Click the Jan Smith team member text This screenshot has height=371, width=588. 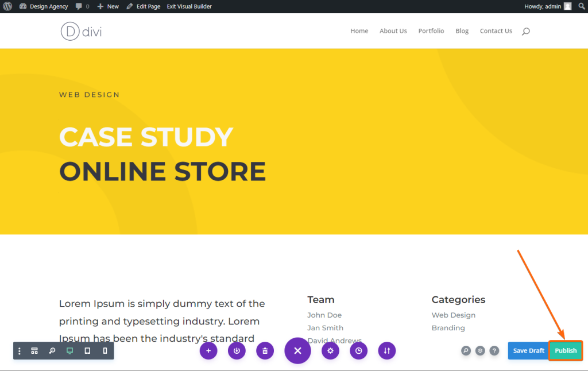325,328
